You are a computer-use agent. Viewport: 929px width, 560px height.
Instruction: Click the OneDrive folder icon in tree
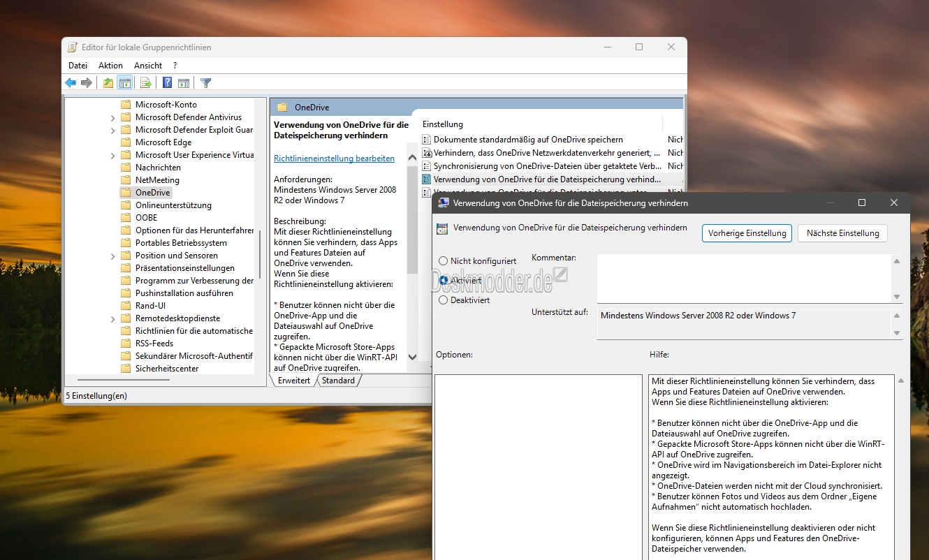(126, 193)
